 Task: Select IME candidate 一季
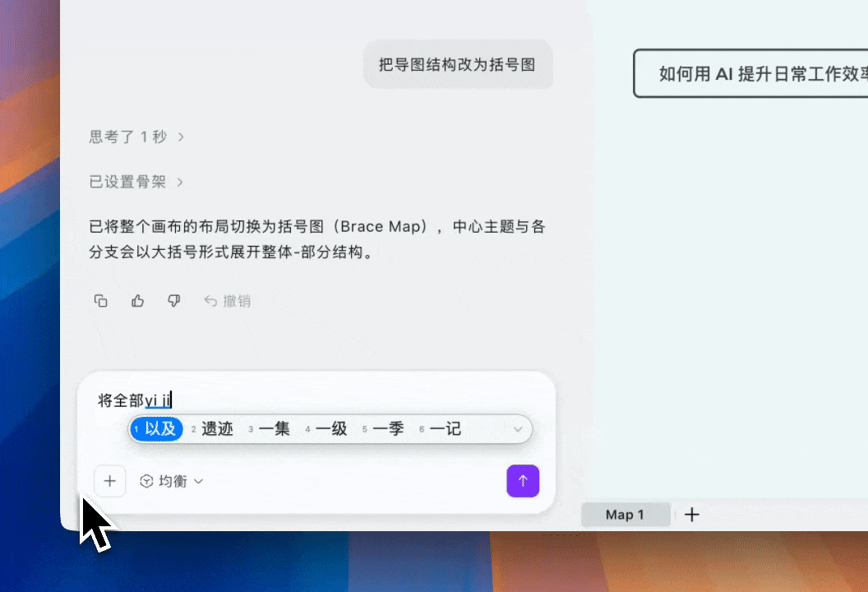click(x=383, y=428)
